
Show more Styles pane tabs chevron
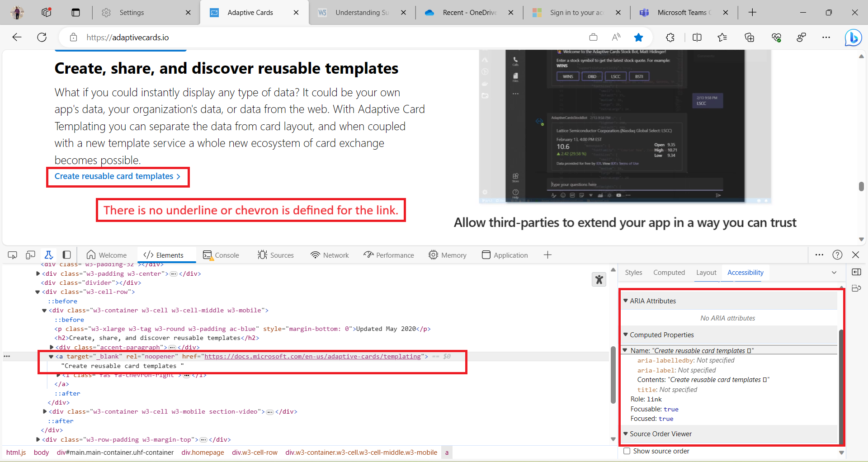(834, 273)
